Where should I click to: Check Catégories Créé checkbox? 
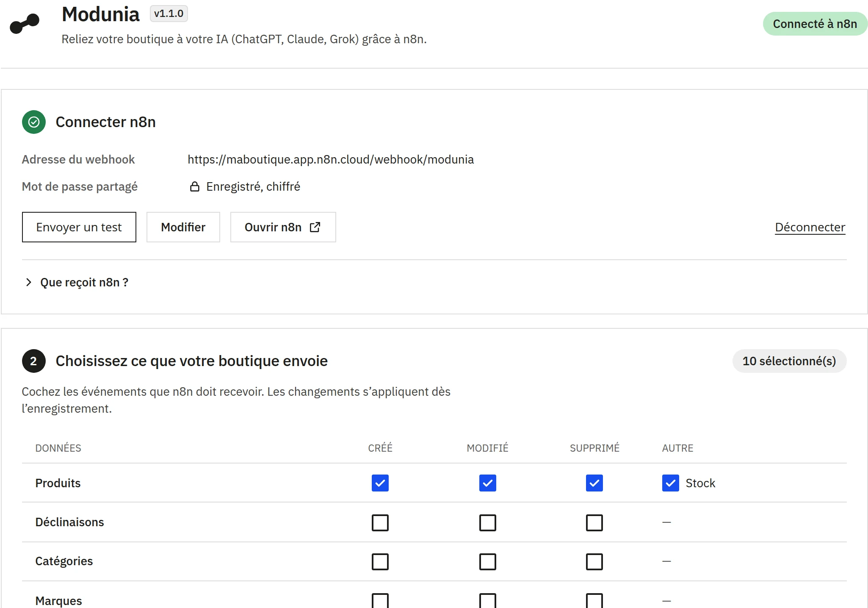pos(380,561)
